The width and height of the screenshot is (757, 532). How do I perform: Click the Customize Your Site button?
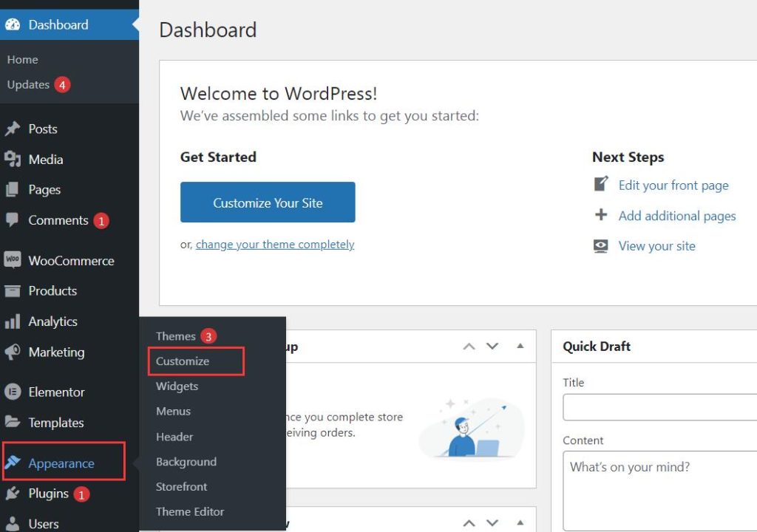tap(268, 202)
